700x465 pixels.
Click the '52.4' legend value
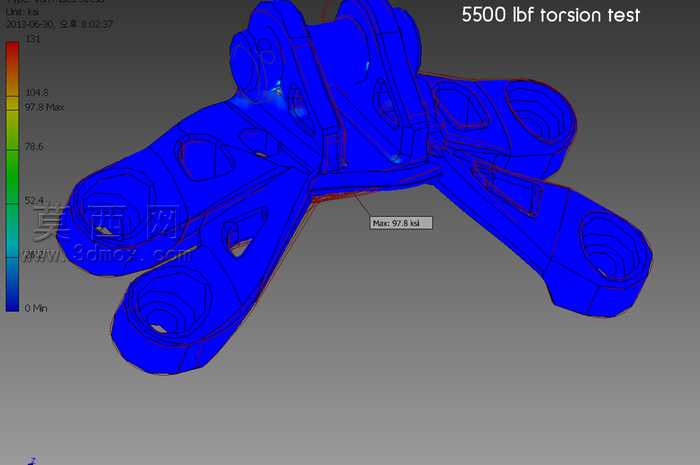34,200
